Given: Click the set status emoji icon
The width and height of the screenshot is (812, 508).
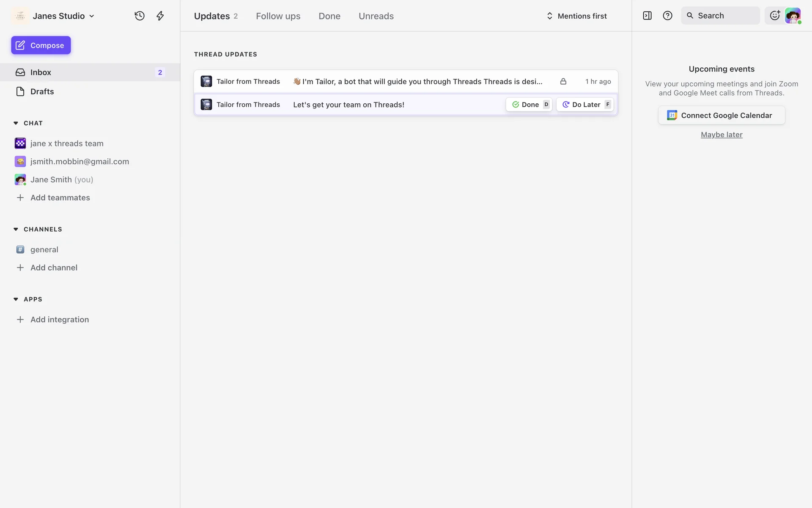Looking at the screenshot, I should 774,16.
